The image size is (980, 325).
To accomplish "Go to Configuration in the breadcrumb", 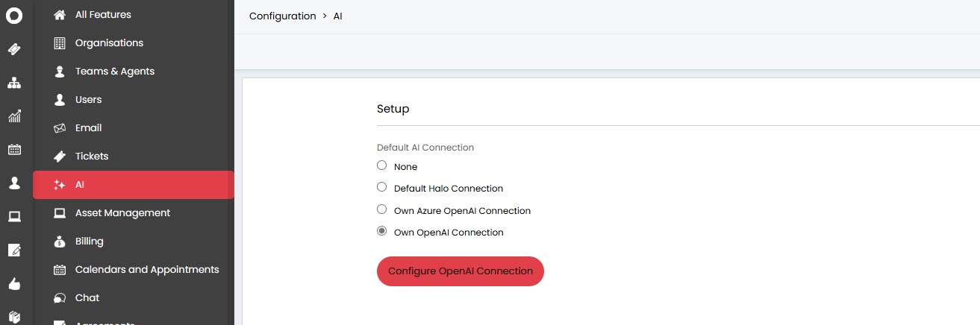I will (282, 16).
